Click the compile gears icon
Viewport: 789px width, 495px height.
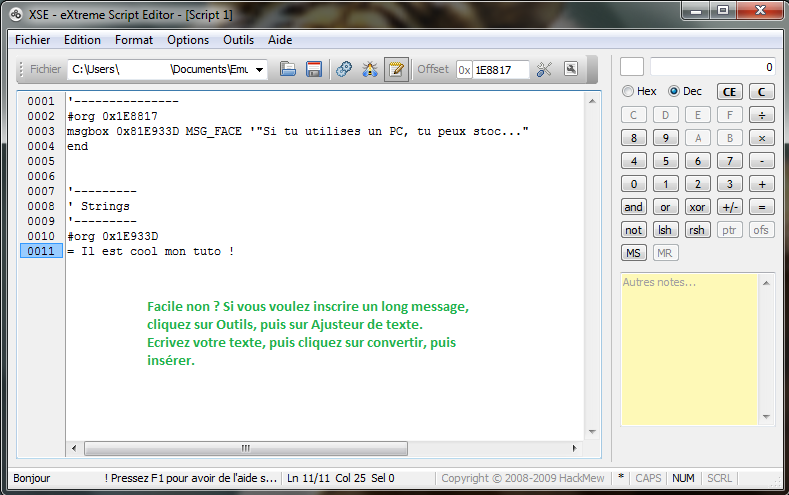[344, 69]
